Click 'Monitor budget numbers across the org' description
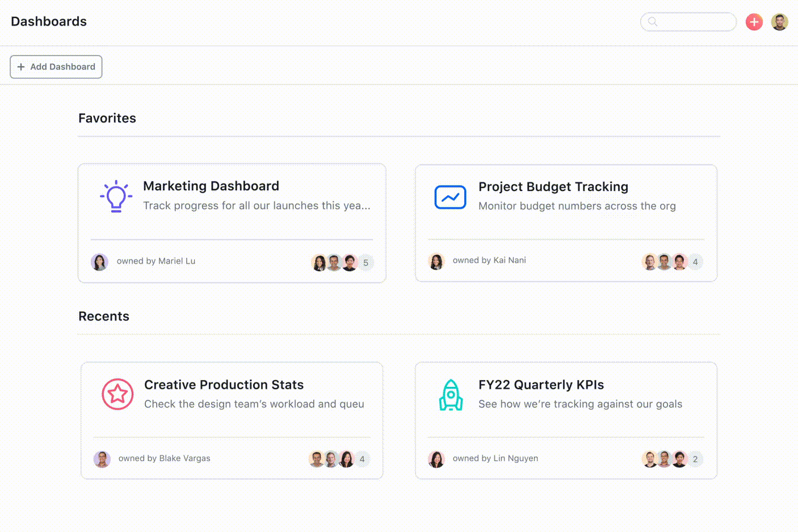Screen dimensions: 798x532 (x=577, y=206)
